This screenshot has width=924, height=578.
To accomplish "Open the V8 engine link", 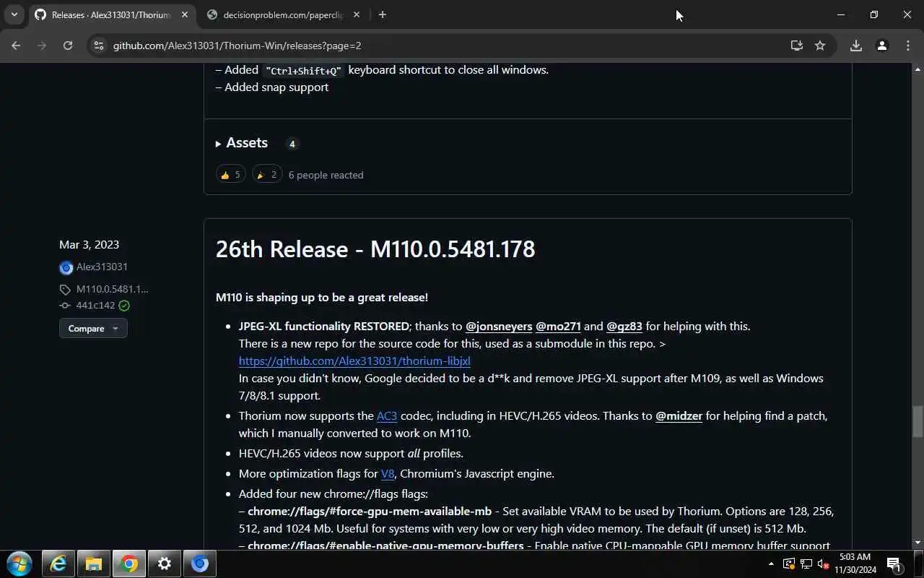I will [x=388, y=474].
